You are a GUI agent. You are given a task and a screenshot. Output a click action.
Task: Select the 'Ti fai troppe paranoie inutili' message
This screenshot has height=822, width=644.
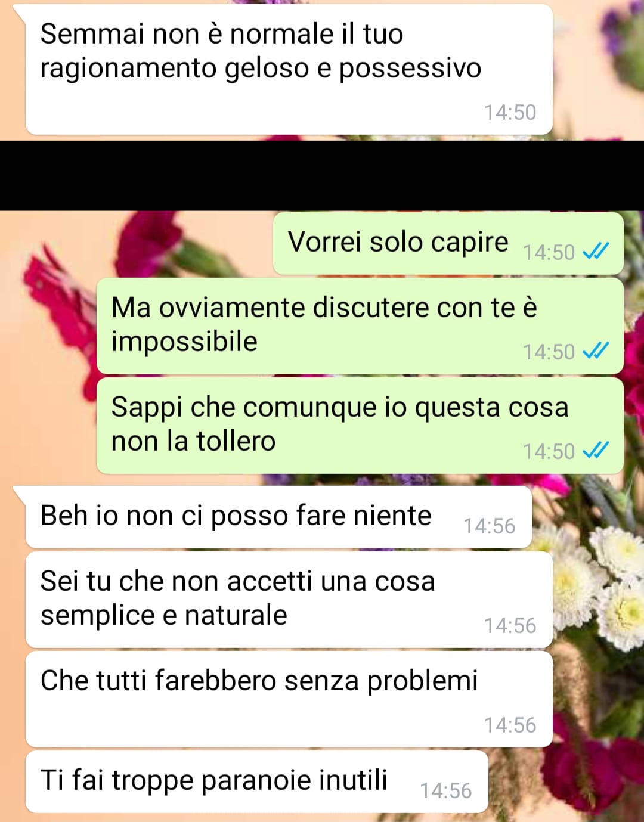pos(257,781)
